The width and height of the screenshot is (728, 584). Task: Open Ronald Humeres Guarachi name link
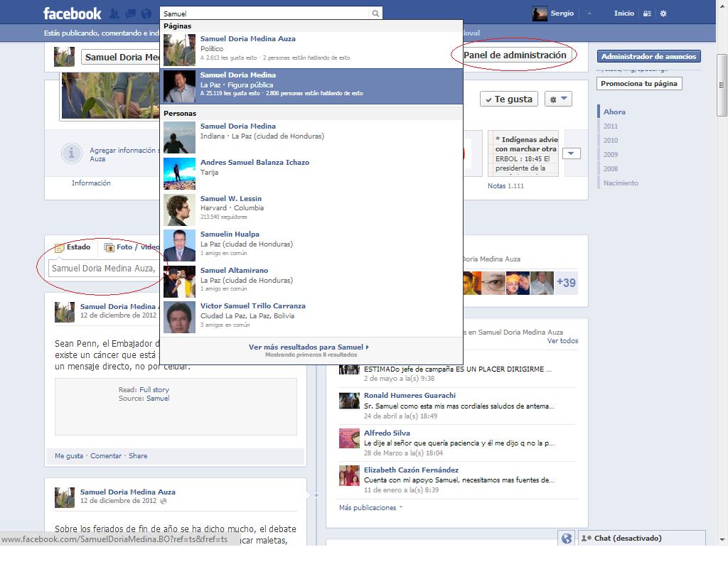tap(409, 395)
